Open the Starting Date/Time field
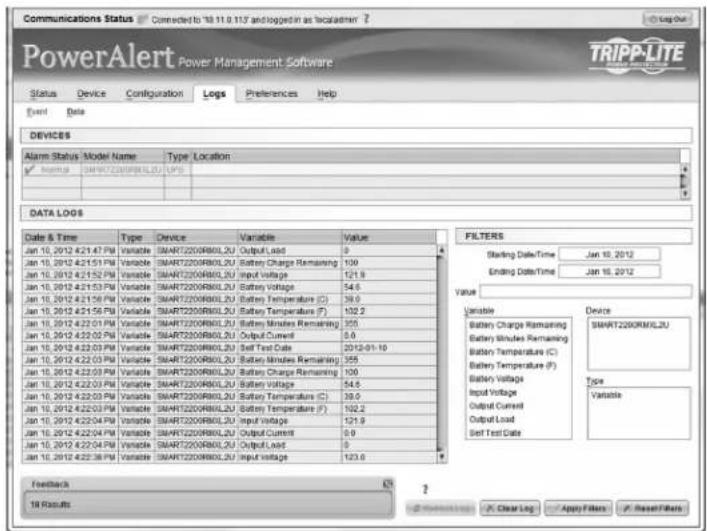The image size is (707, 531). [x=609, y=255]
